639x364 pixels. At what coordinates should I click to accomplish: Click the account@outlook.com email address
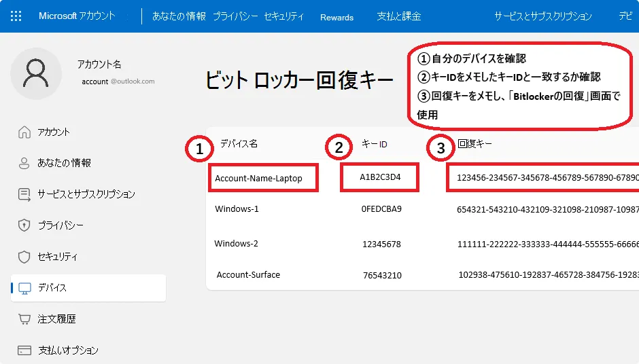coord(118,81)
